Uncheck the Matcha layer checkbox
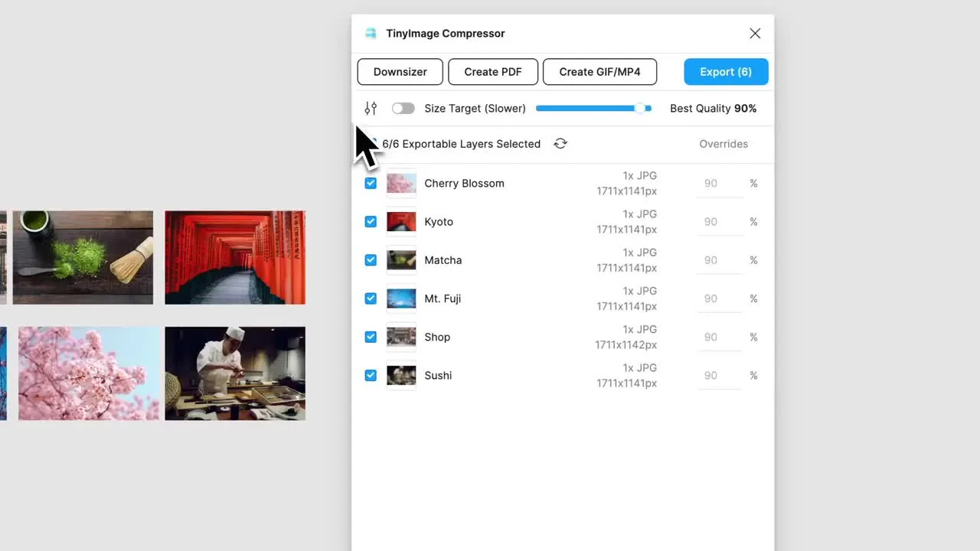The image size is (980, 551). click(x=371, y=260)
